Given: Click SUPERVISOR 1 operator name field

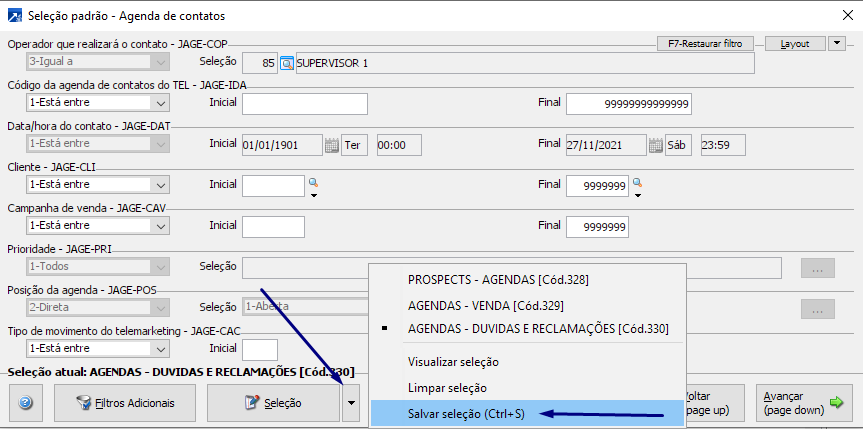Looking at the screenshot, I should 525,63.
